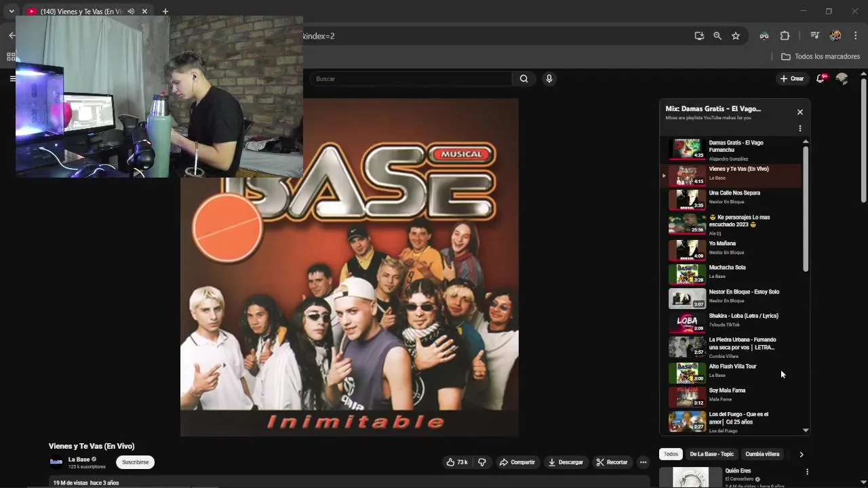The height and width of the screenshot is (488, 868).
Task: Open more actions ellipsis below video
Action: tap(644, 462)
